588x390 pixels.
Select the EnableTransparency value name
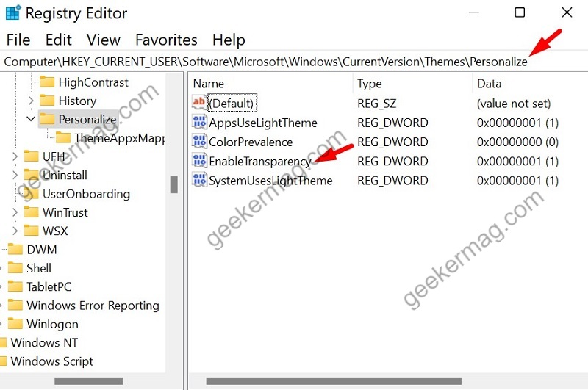coord(260,162)
